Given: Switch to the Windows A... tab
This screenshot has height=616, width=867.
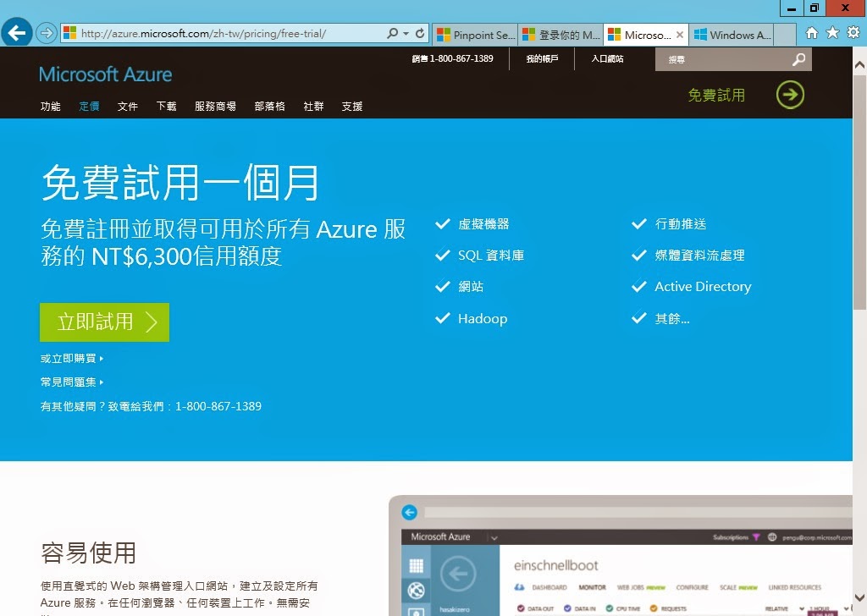Looking at the screenshot, I should [x=732, y=35].
